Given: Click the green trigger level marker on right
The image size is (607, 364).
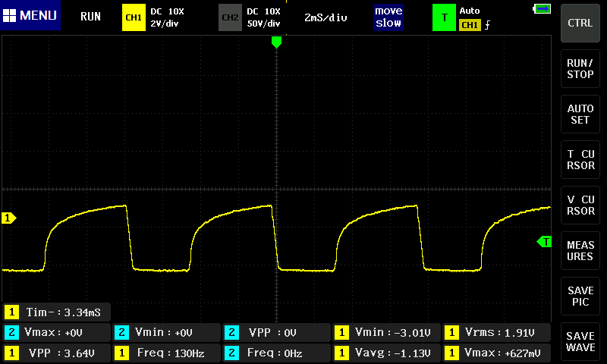Looking at the screenshot, I should (544, 241).
